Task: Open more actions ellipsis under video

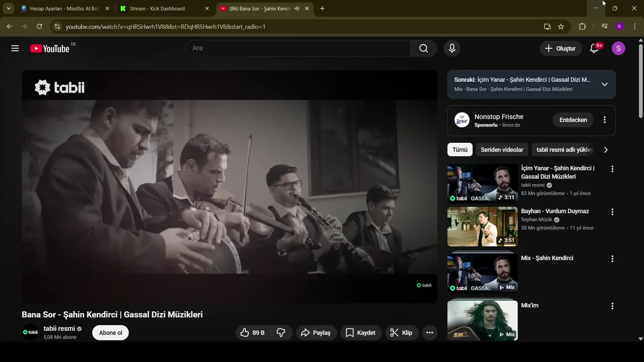Action: point(429,333)
